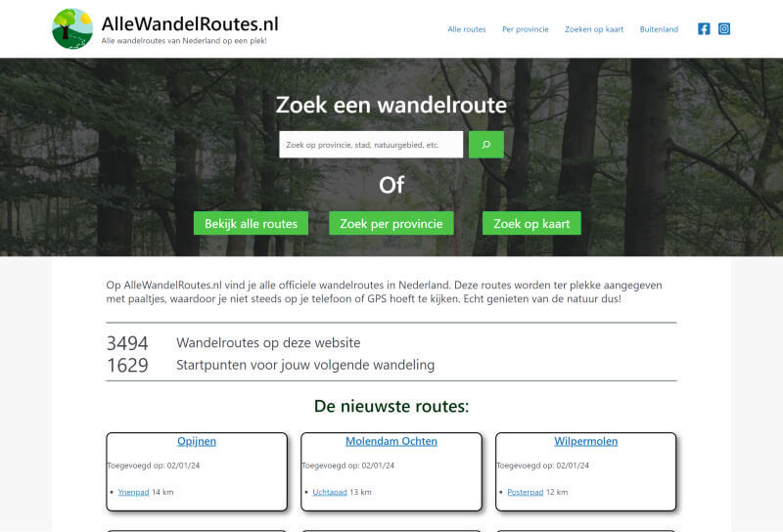Focus the route search input field

click(371, 145)
